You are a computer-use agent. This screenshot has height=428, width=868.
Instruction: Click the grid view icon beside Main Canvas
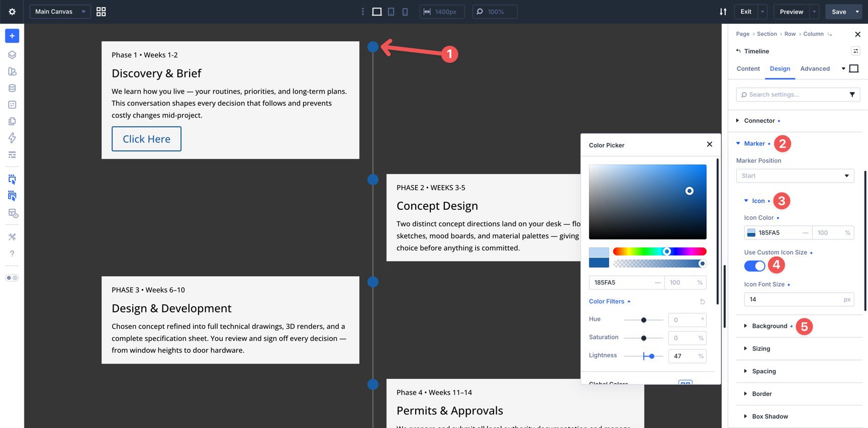pos(101,12)
